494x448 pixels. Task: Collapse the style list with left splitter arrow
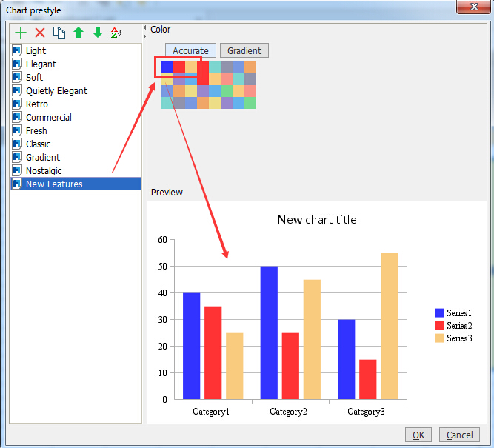click(x=144, y=27)
